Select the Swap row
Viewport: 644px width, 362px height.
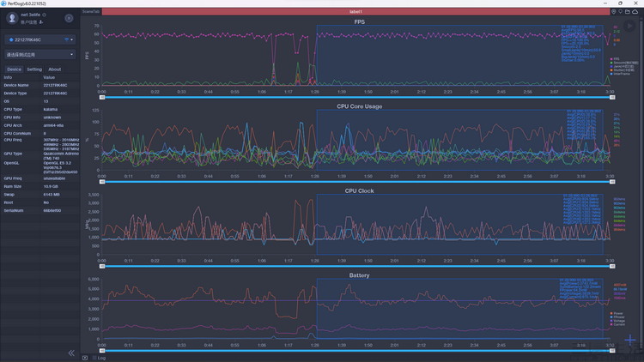pos(40,195)
